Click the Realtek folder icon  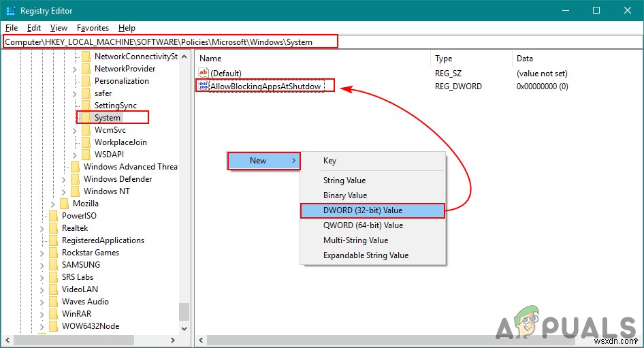53,228
